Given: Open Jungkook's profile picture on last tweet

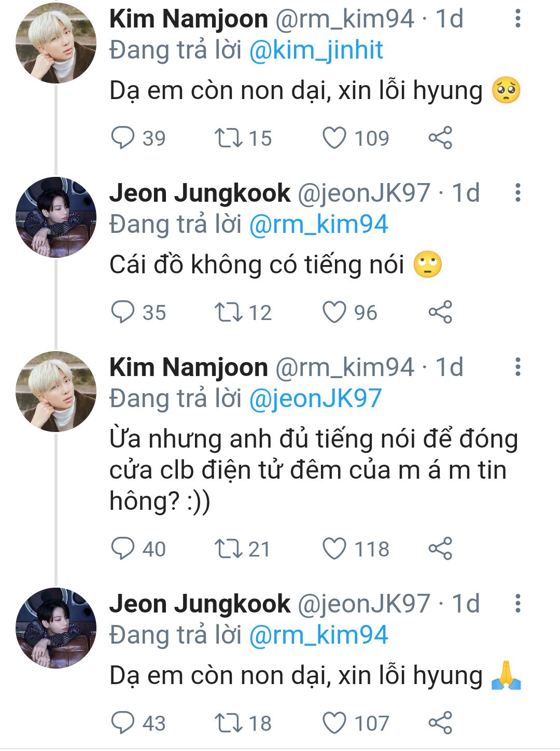Looking at the screenshot, I should pos(56,628).
